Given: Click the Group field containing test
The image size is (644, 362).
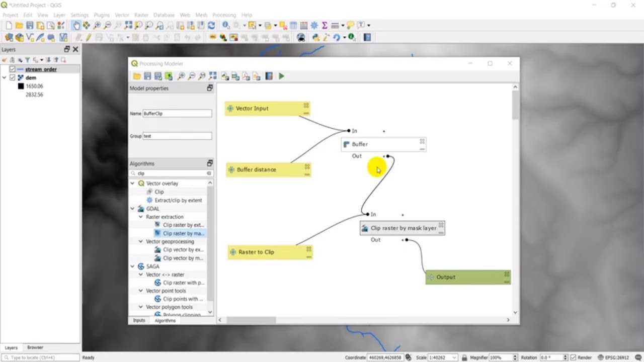Looking at the screenshot, I should click(177, 136).
